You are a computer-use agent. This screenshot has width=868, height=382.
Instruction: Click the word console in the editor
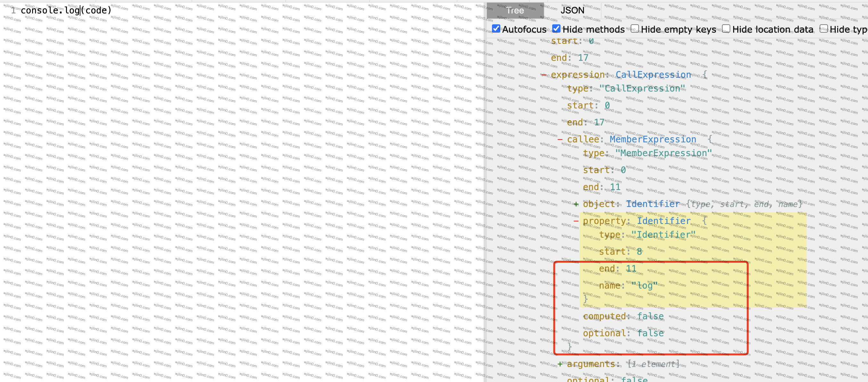coord(40,11)
